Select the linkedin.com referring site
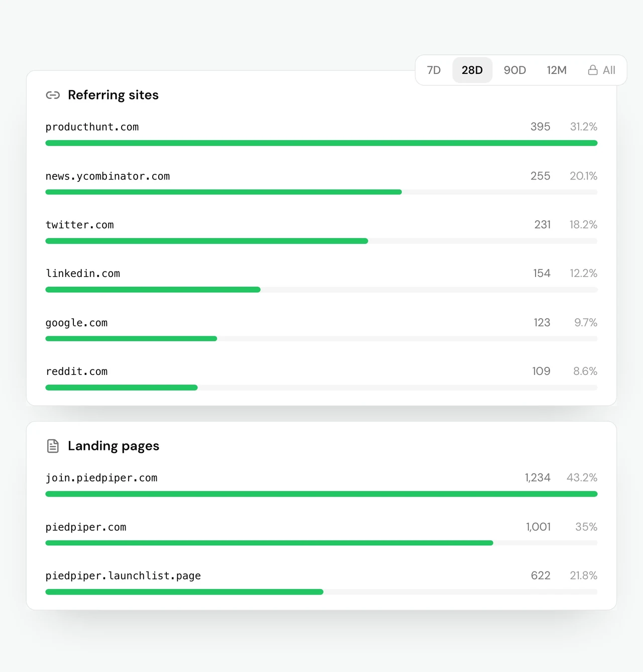 click(x=321, y=279)
